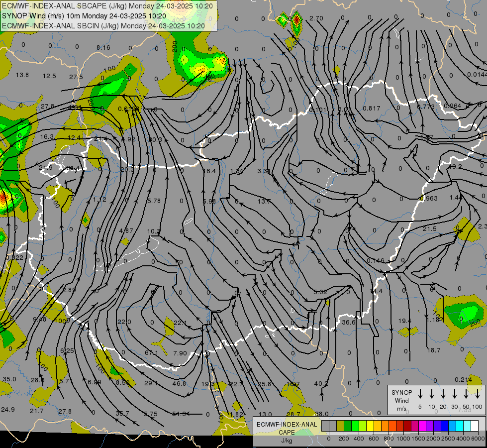Click the CIN value 36.6

[x=349, y=323]
